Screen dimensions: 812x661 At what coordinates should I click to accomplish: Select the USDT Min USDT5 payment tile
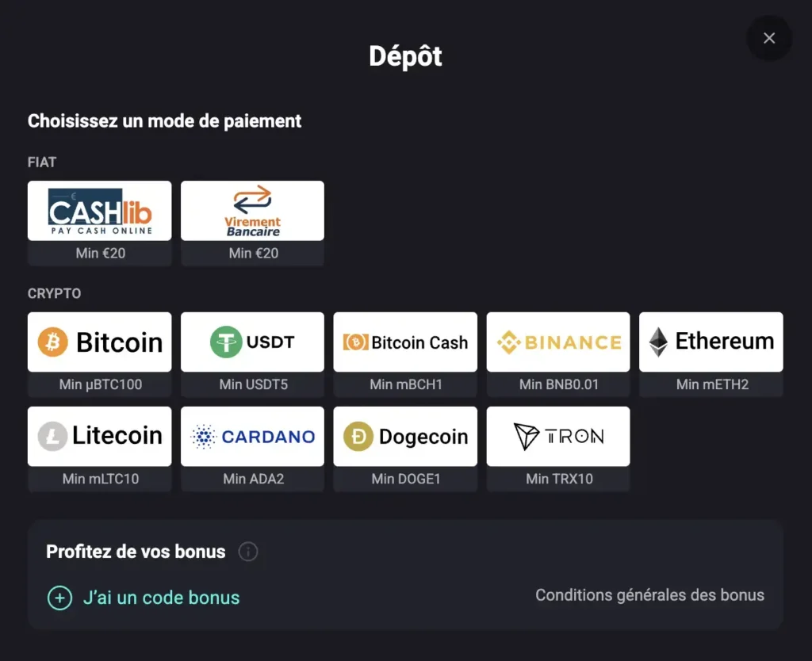tap(252, 353)
